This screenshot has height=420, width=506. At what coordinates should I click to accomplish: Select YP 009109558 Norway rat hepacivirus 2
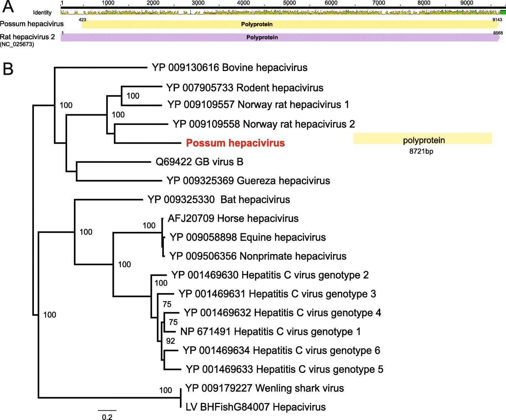264,124
